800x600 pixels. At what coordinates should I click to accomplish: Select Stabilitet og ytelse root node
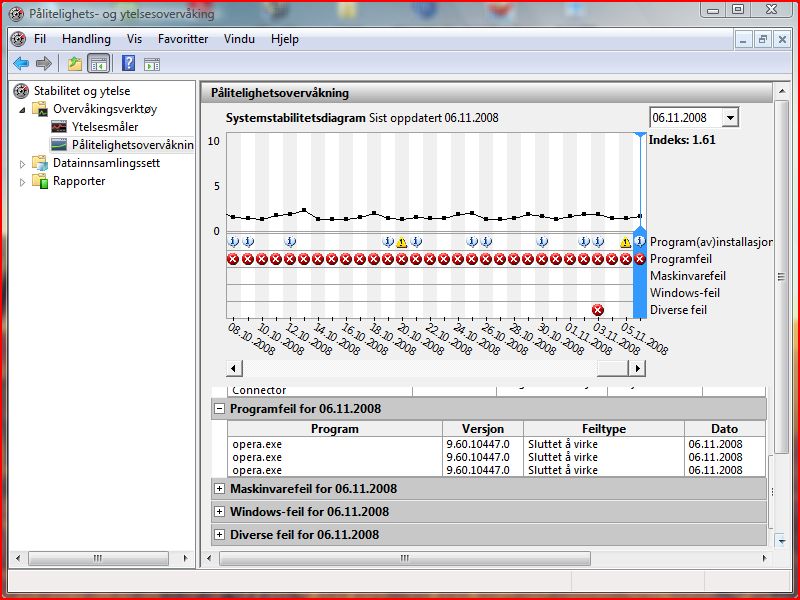[82, 91]
